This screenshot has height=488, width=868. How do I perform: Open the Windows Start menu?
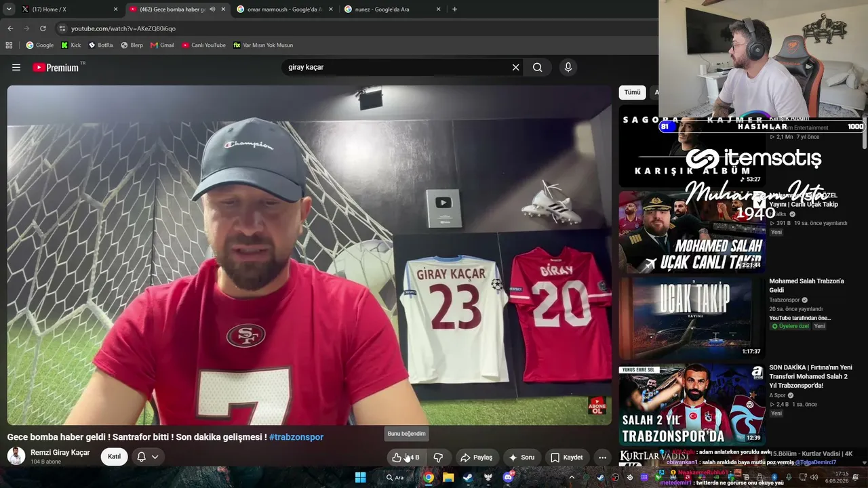point(361,477)
